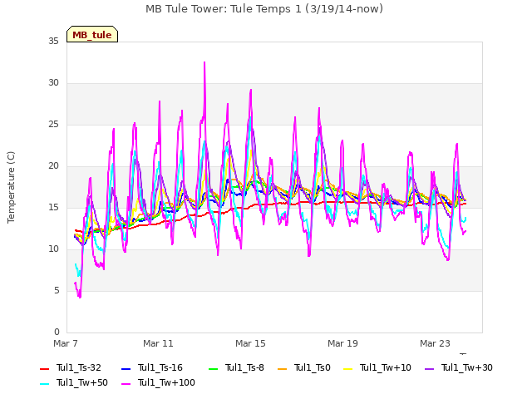Click the Mar 19 x-axis label
The width and height of the screenshot is (532, 399).
click(342, 343)
